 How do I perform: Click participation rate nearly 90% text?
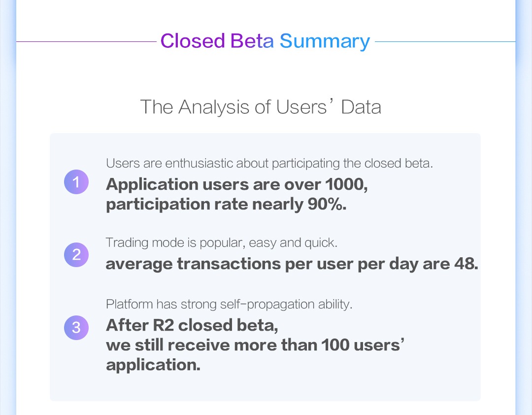(226, 205)
